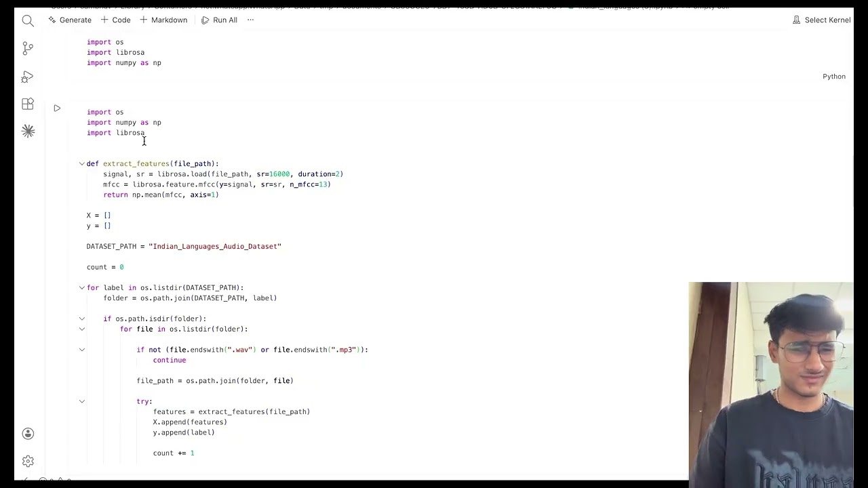This screenshot has height=488, width=868.
Task: Open the Manage gear icon
Action: (28, 462)
